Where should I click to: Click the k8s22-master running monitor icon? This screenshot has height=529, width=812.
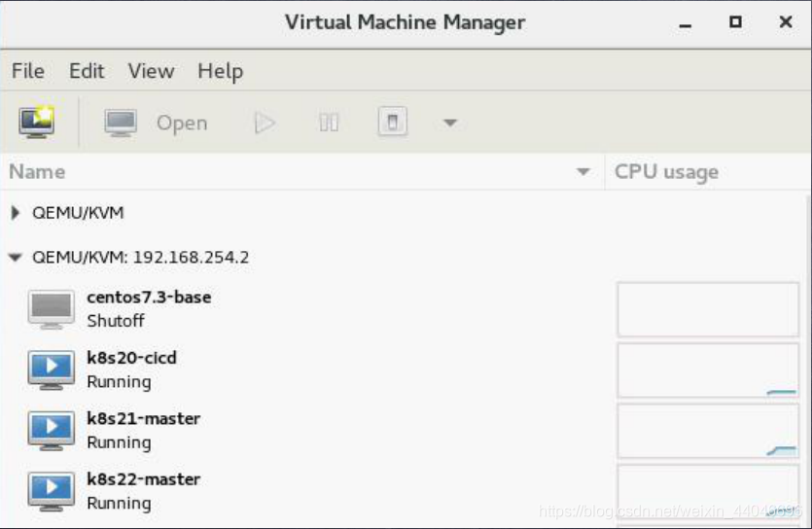[52, 491]
